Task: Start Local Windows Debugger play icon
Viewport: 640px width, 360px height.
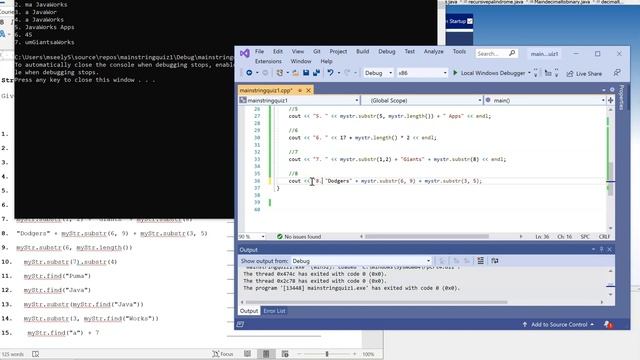Action: coord(455,73)
